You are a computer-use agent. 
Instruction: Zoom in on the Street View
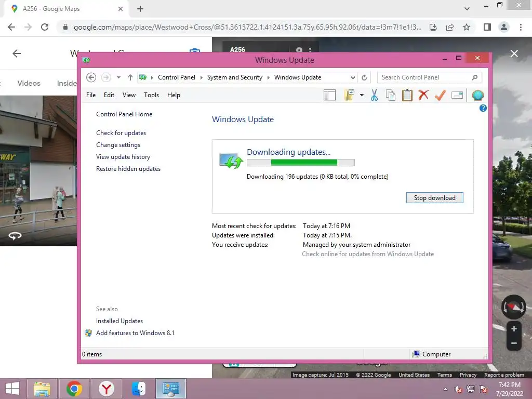tap(514, 329)
